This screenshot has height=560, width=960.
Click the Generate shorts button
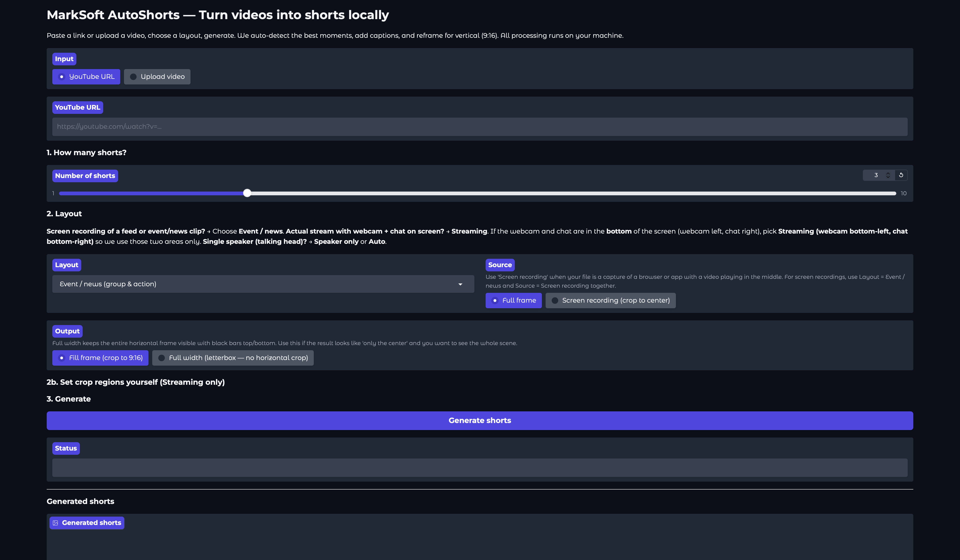click(x=480, y=421)
